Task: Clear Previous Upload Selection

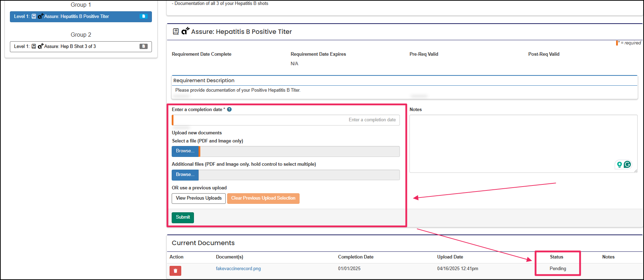Action: pyautogui.click(x=263, y=198)
